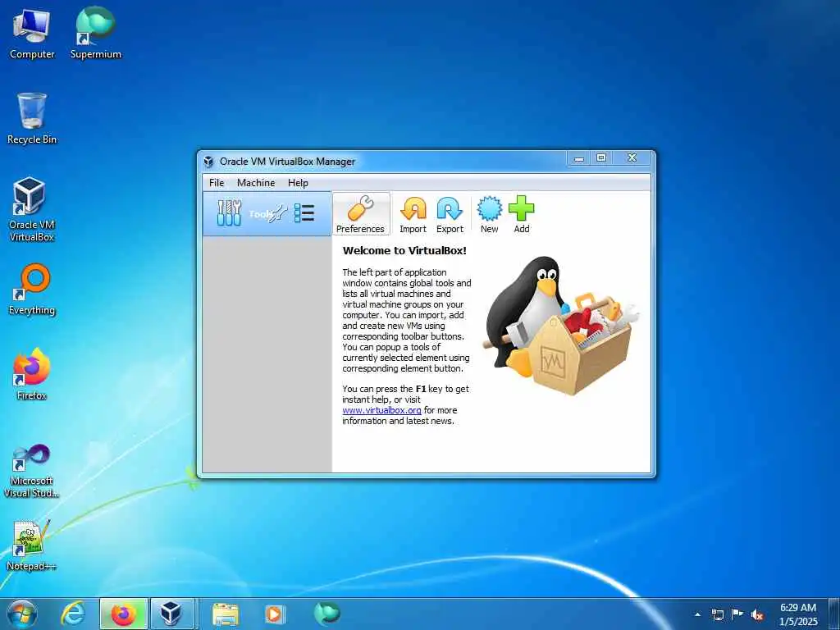Select Microsoft Visual Studio desktop shortcut
840x630 pixels.
(32, 472)
